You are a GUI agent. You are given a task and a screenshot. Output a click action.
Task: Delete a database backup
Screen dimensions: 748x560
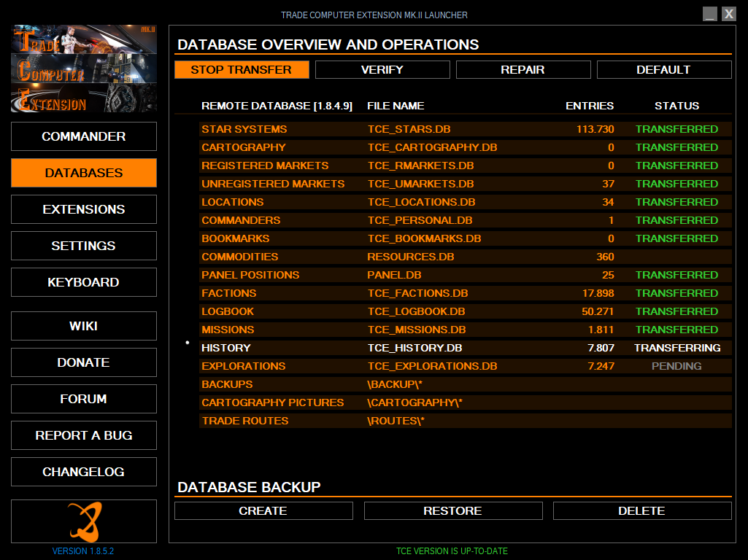point(642,511)
